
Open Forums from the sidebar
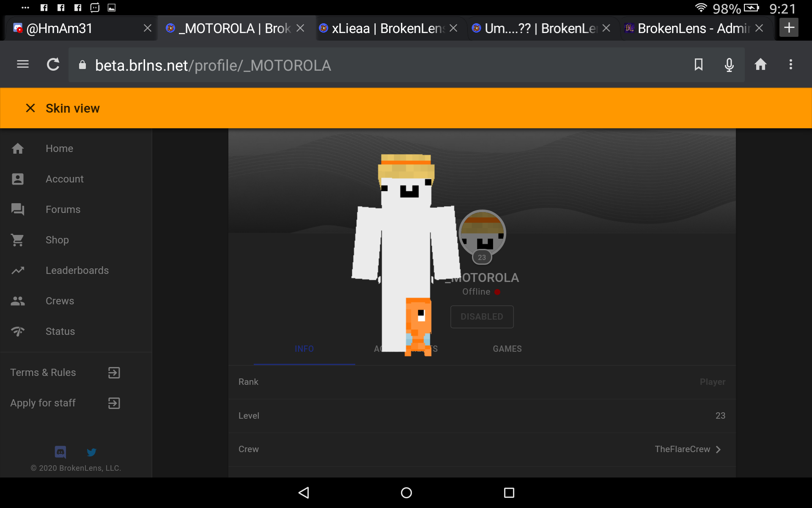pos(63,210)
